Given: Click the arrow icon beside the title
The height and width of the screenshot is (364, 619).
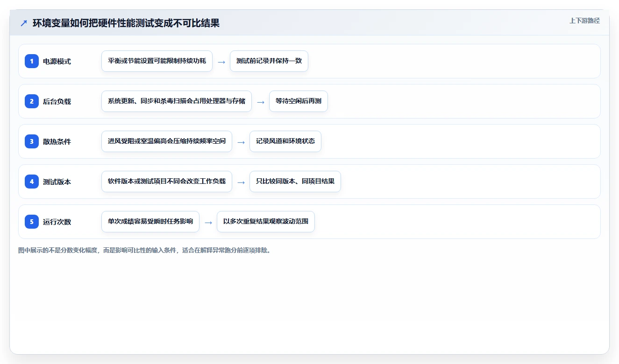Looking at the screenshot, I should [x=24, y=23].
